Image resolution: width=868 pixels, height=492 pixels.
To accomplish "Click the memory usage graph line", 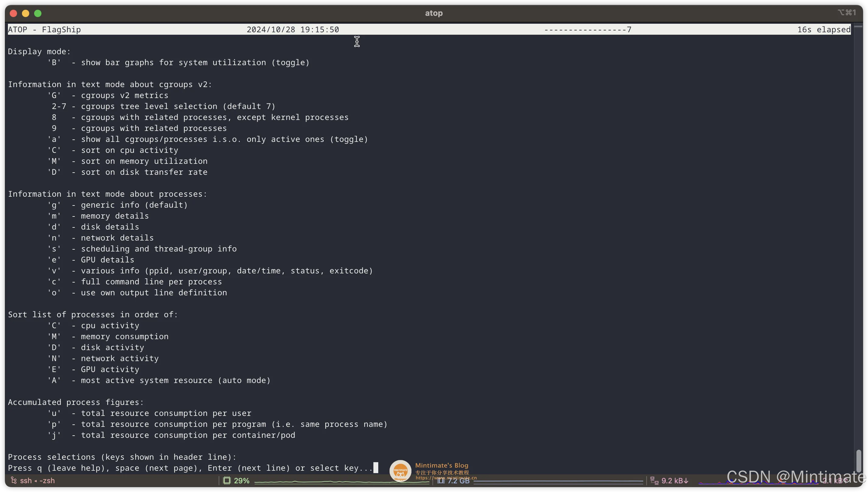I will [558, 480].
